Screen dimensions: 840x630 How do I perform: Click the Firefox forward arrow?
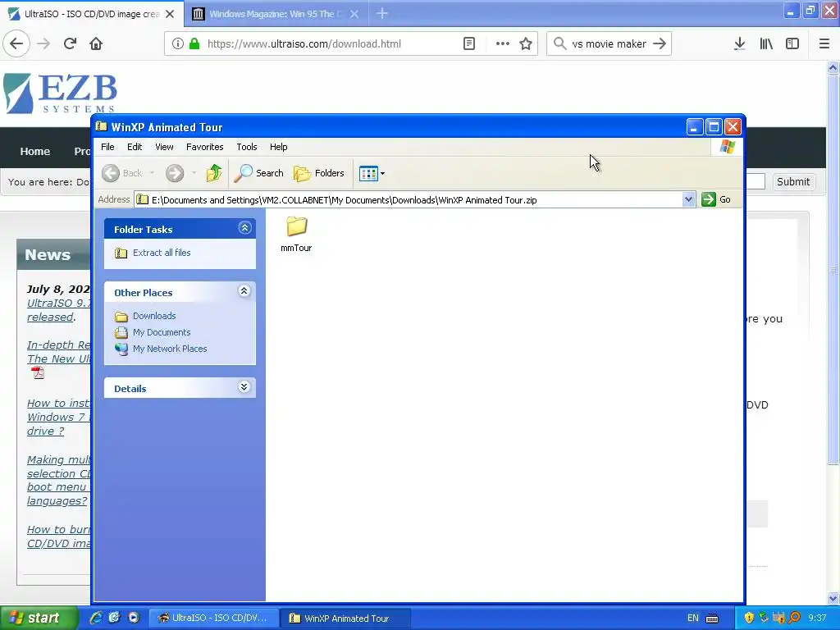click(x=43, y=43)
